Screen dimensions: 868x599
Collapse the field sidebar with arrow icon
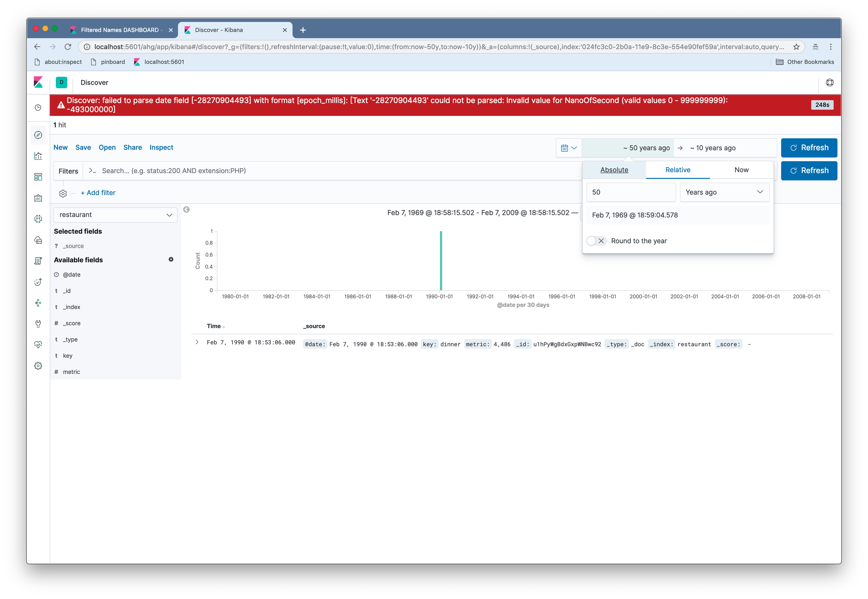pyautogui.click(x=186, y=209)
